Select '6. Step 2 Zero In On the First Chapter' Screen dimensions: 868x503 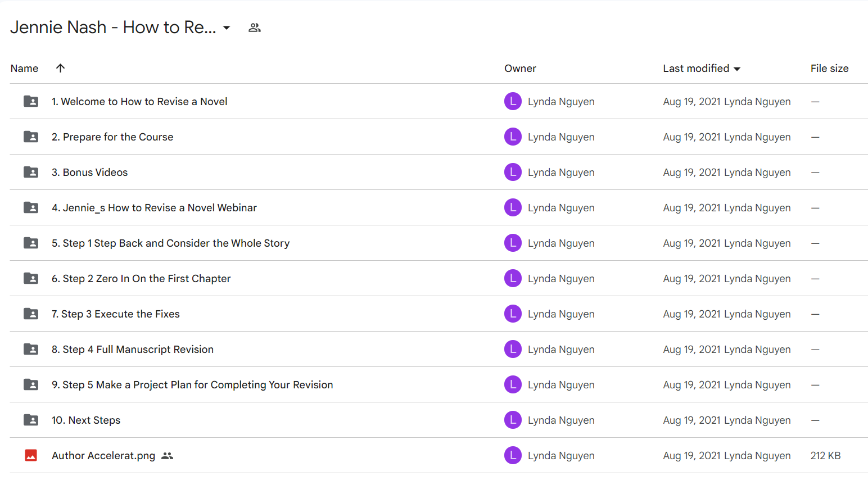click(x=141, y=279)
